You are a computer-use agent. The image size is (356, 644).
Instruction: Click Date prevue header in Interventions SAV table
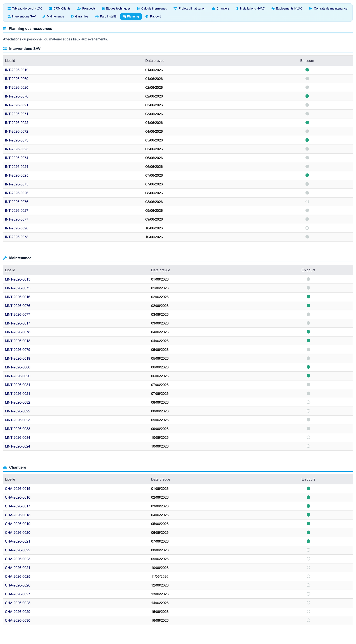coord(155,61)
